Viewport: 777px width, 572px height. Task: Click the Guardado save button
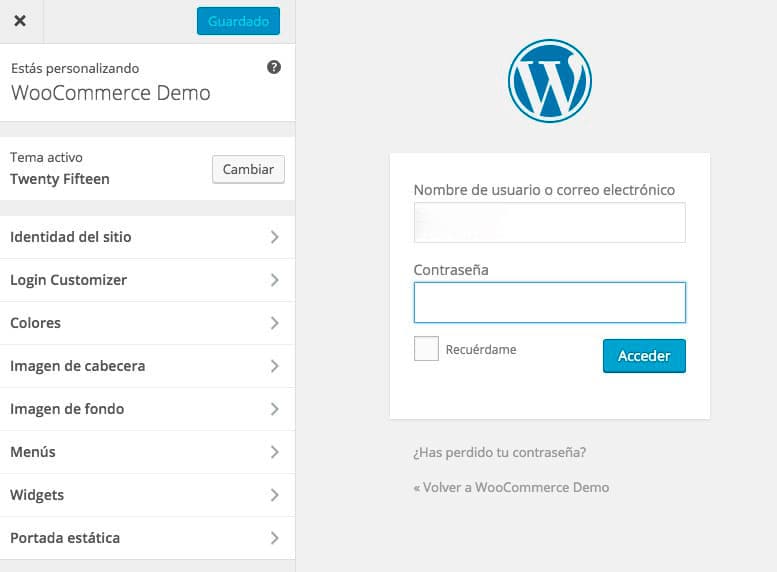pos(238,21)
